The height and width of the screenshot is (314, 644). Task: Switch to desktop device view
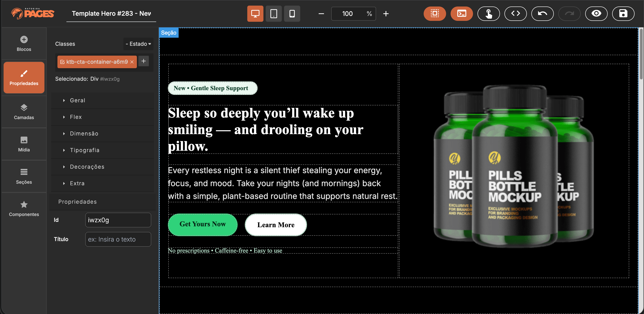pos(255,13)
